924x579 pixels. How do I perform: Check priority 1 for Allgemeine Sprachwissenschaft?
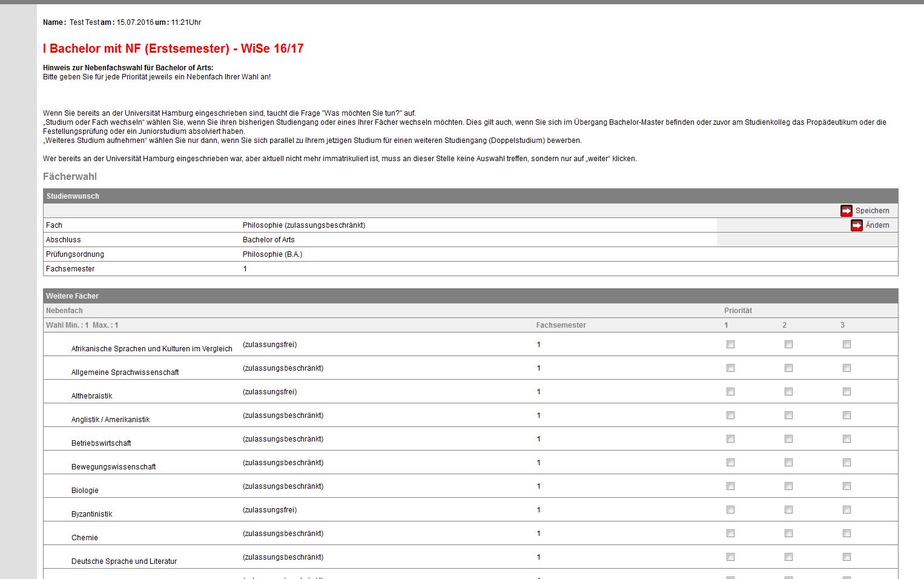[730, 368]
